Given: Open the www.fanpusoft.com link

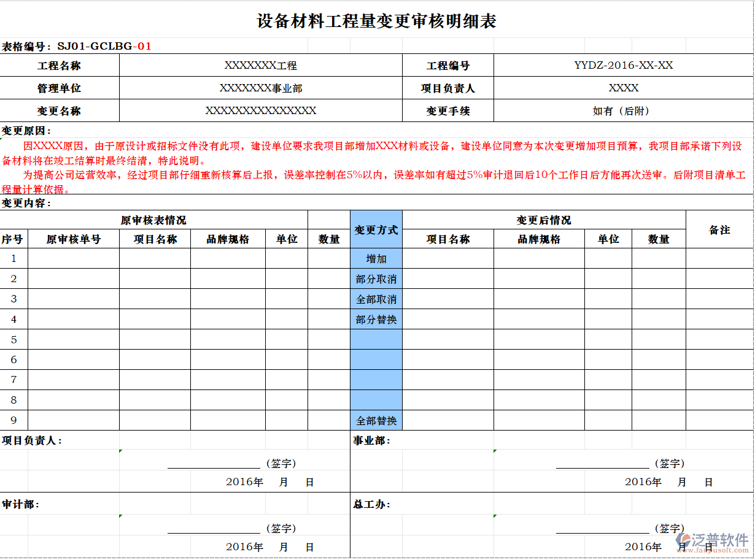Looking at the screenshot, I should pyautogui.click(x=712, y=551).
